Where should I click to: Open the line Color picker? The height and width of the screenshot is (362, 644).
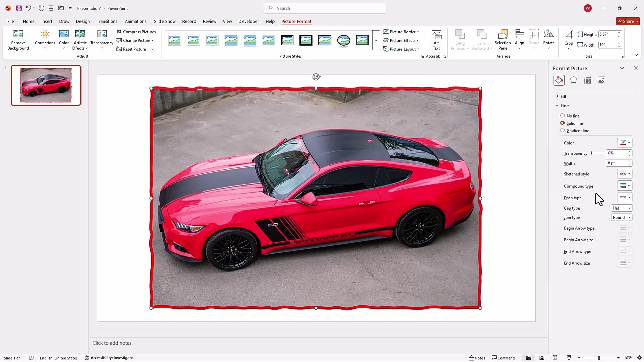tap(624, 143)
